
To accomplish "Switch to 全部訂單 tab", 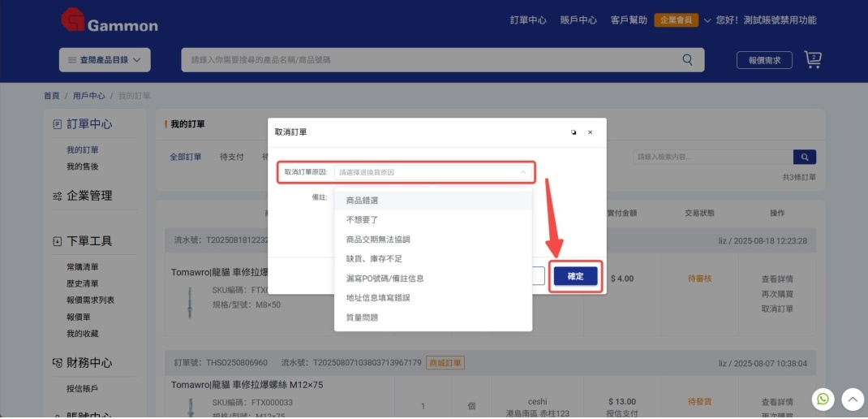I will tap(185, 157).
